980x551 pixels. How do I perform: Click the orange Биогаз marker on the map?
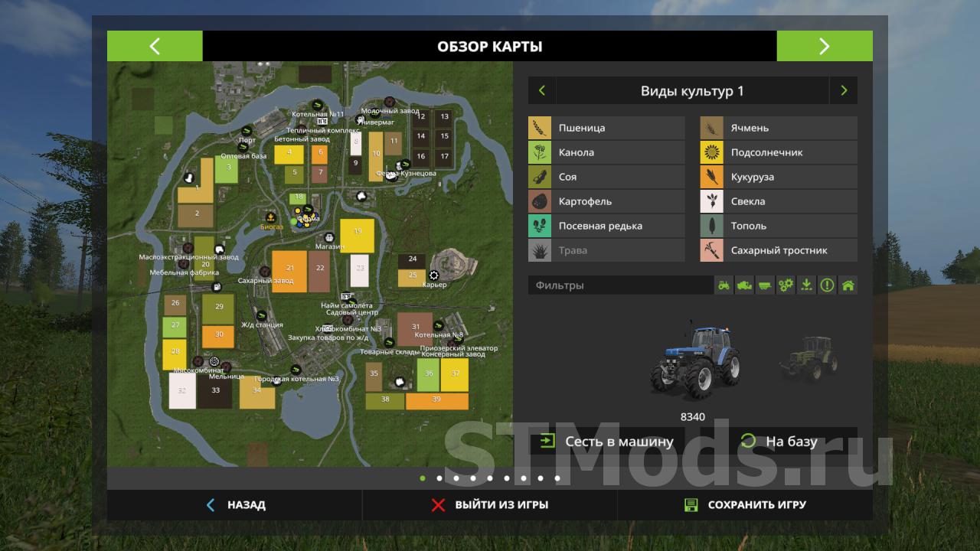point(270,218)
